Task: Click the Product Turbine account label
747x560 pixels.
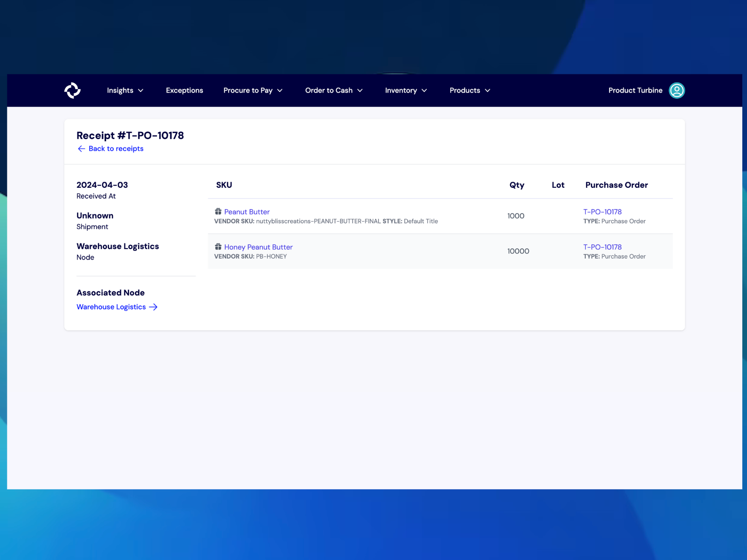Action: [x=635, y=90]
